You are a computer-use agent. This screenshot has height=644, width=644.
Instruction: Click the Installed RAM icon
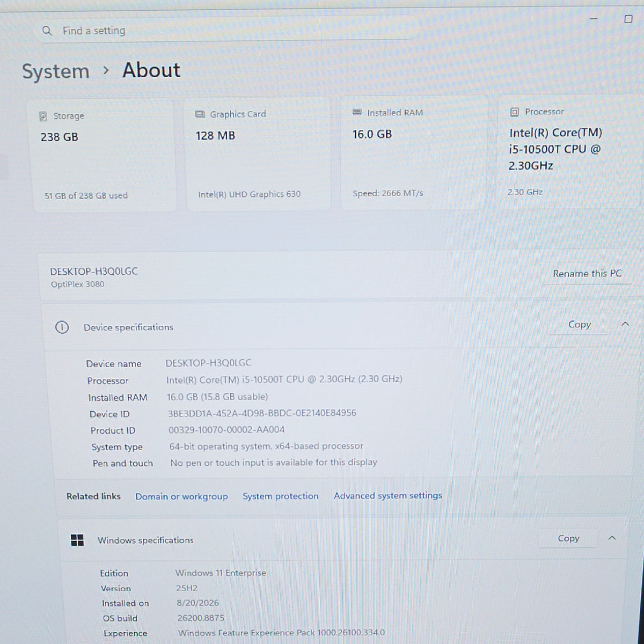tap(357, 112)
